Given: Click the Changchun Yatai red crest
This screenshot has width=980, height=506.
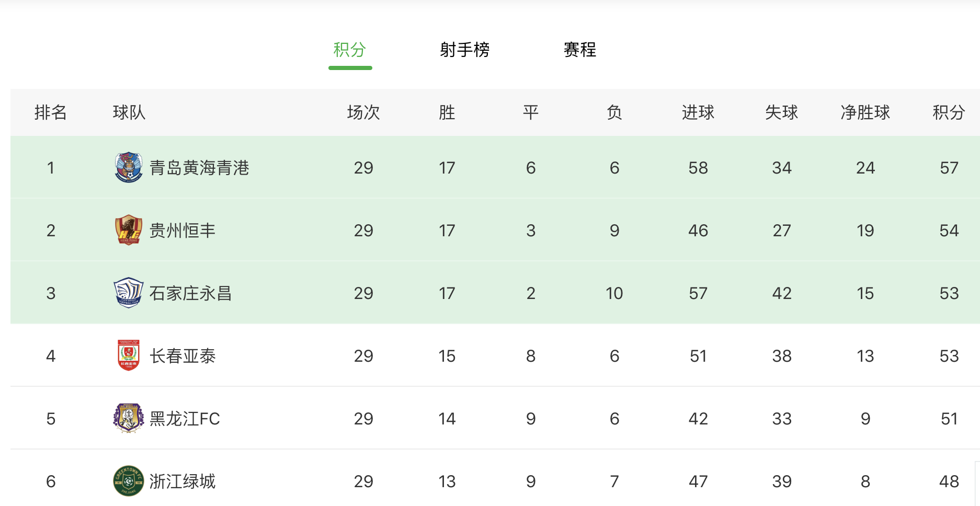Looking at the screenshot, I should pos(129,355).
